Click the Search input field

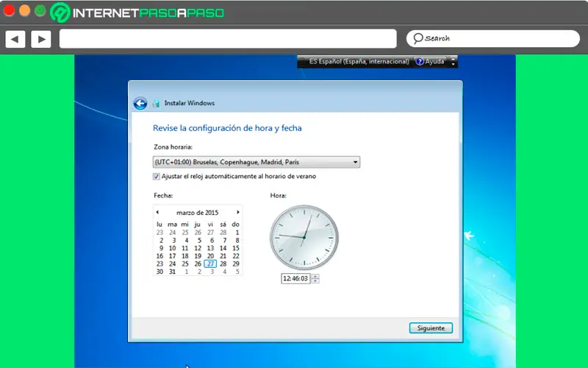pyautogui.click(x=493, y=39)
